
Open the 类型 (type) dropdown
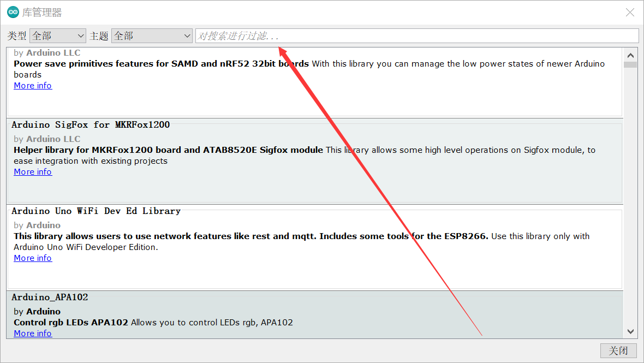(x=57, y=36)
